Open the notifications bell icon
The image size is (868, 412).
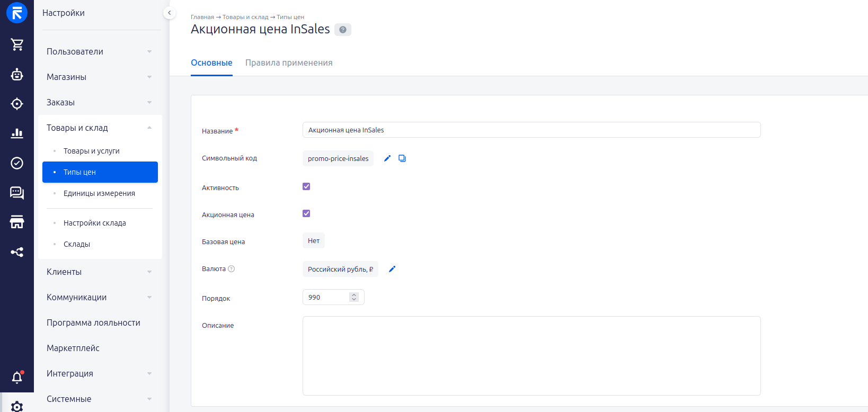(x=17, y=377)
